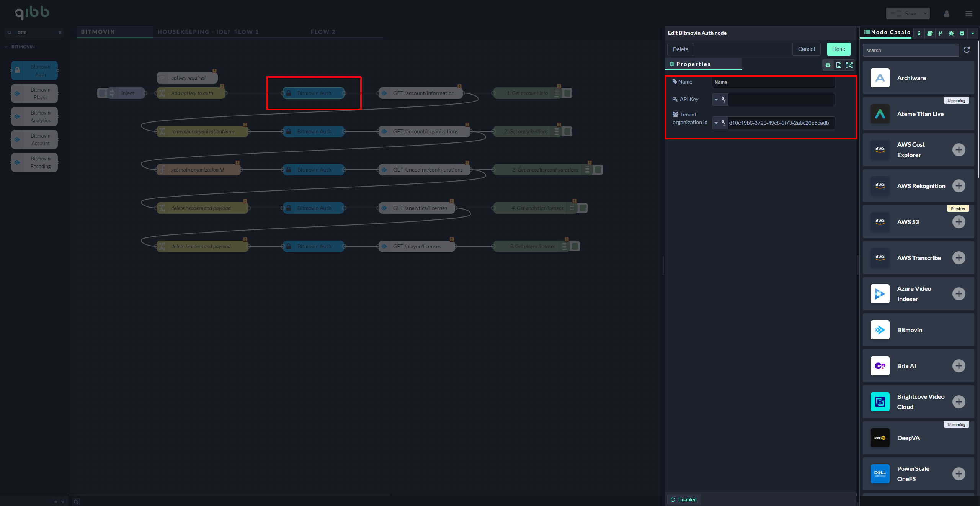Select Bitmovin Analytics palette node
This screenshot has height=506, width=980.
34,116
